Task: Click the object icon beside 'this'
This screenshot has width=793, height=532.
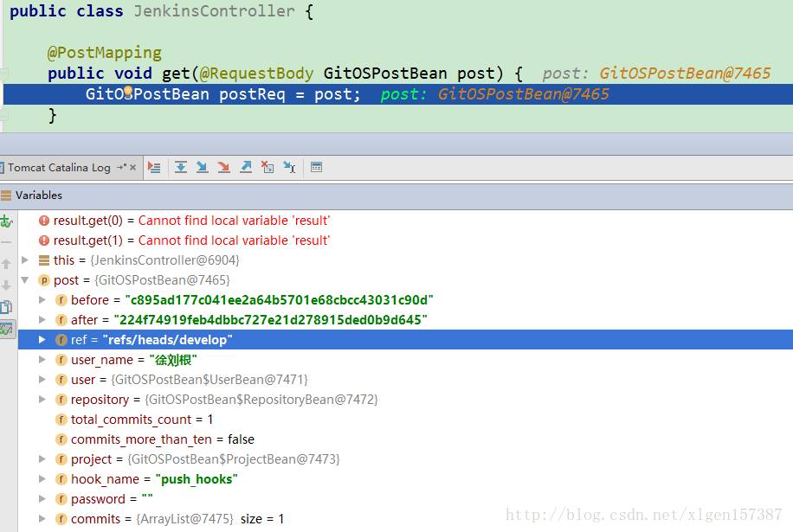Action: [44, 260]
